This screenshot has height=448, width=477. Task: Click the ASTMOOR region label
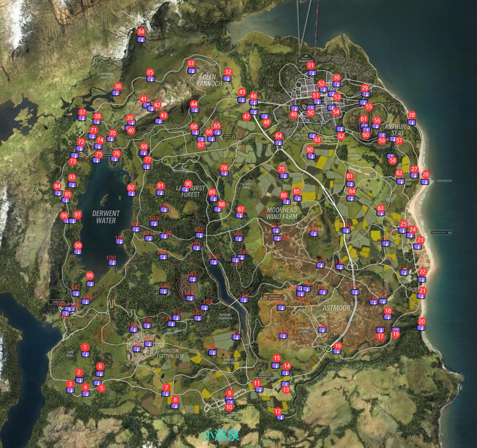336,308
